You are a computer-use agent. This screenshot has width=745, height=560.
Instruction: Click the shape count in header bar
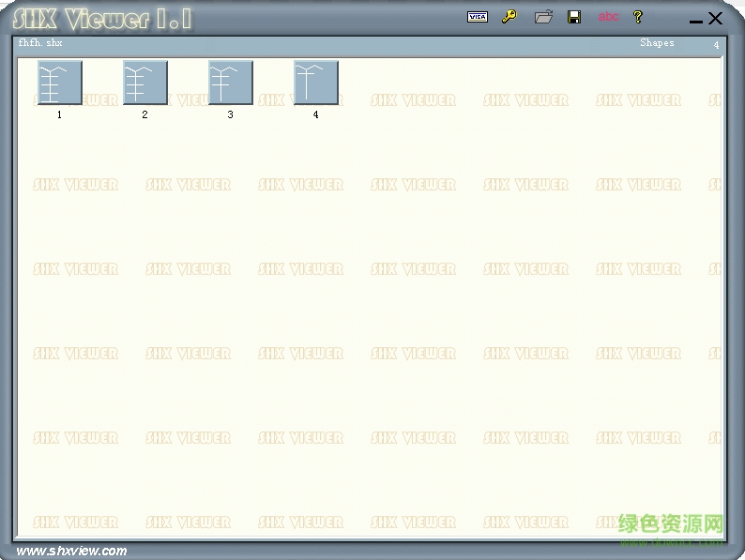click(716, 45)
